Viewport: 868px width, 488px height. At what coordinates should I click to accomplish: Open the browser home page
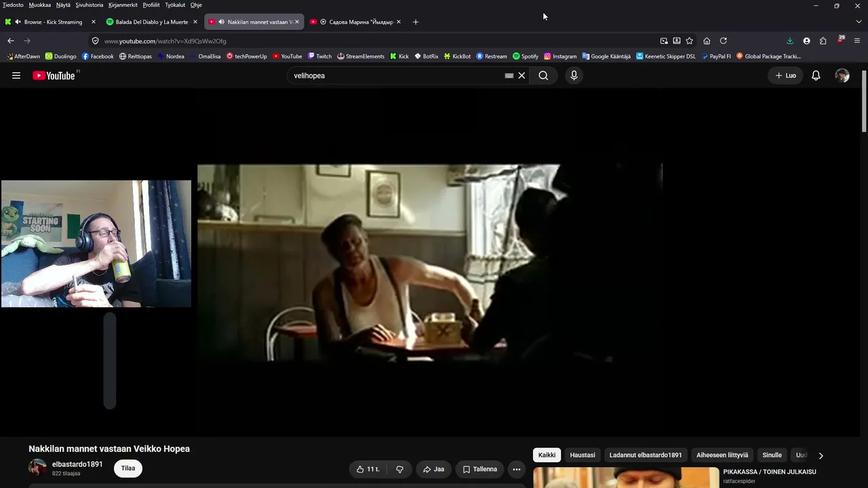click(707, 41)
